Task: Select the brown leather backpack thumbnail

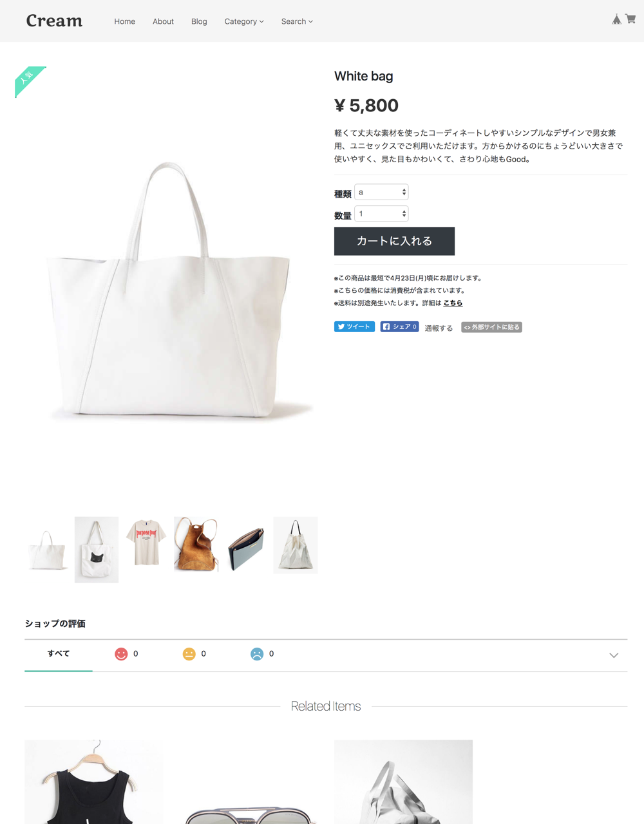Action: (196, 545)
